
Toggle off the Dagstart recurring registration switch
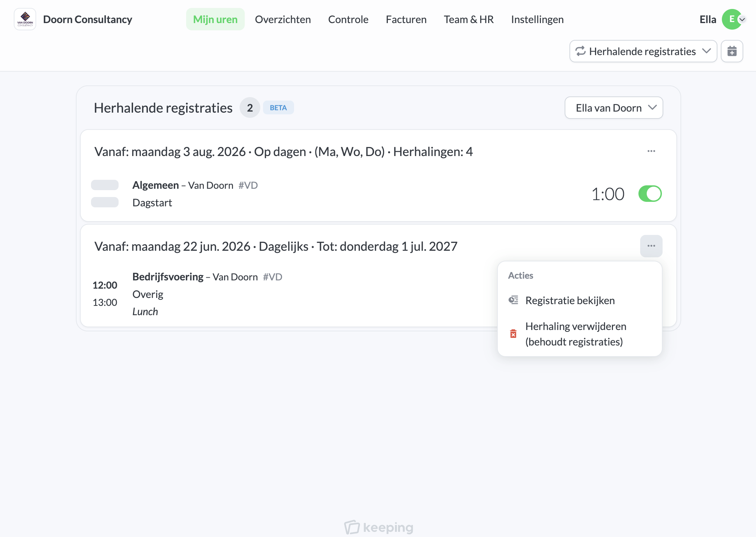click(x=650, y=194)
